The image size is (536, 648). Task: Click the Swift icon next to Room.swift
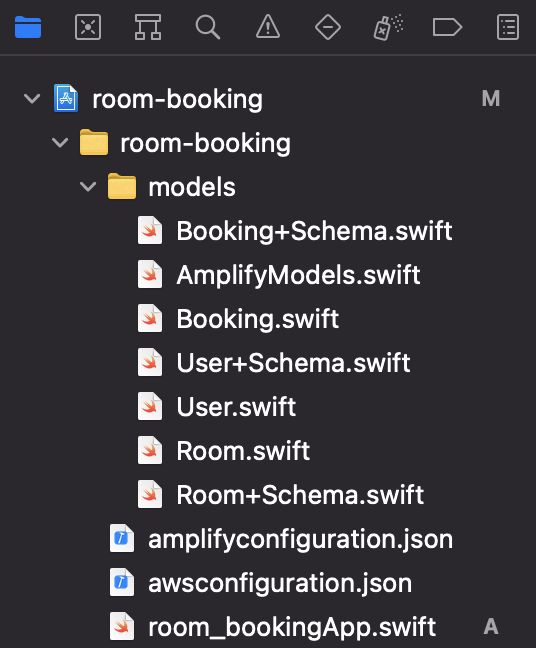pyautogui.click(x=150, y=450)
